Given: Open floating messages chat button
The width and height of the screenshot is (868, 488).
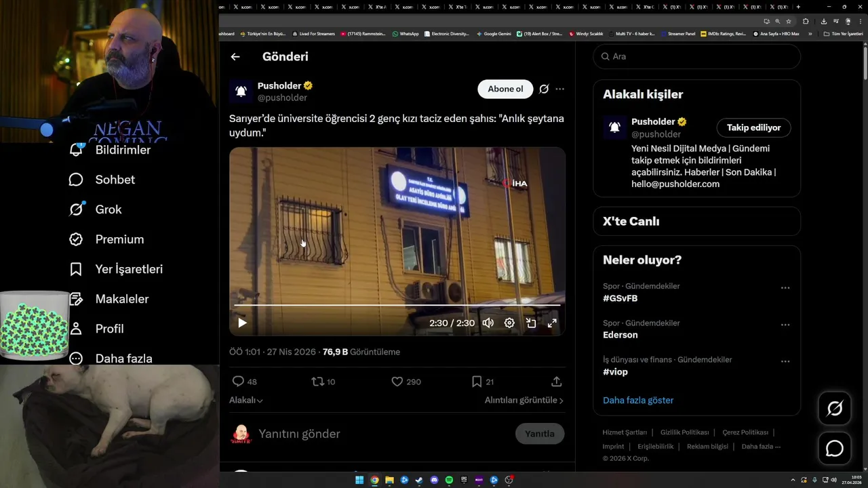Looking at the screenshot, I should pos(835,449).
